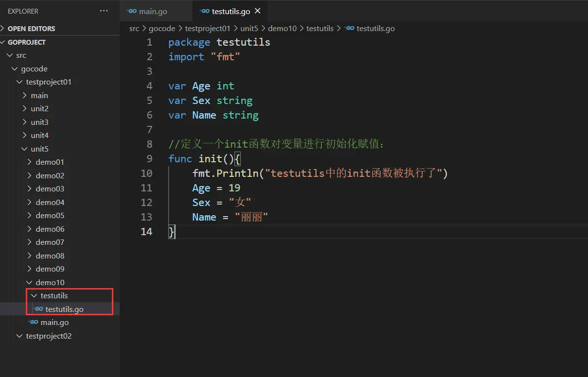Click unit5 in the breadcrumb path

(x=249, y=28)
